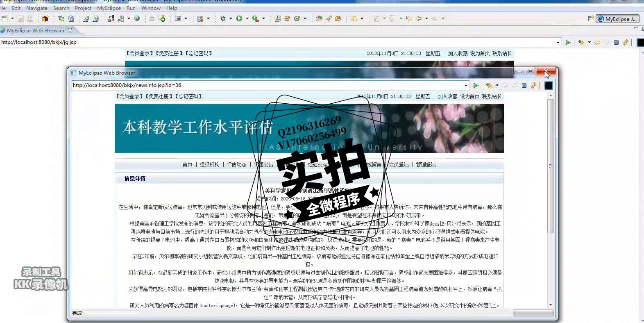Click the open task folder icon

click(338, 18)
